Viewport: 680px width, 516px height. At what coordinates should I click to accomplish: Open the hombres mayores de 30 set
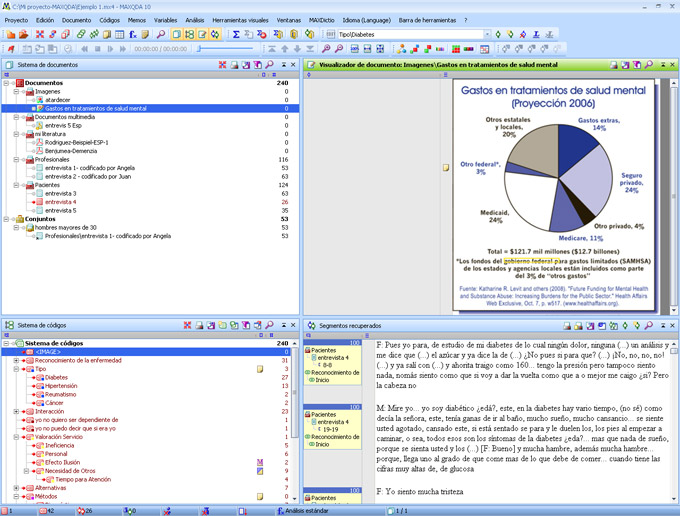tap(64, 228)
